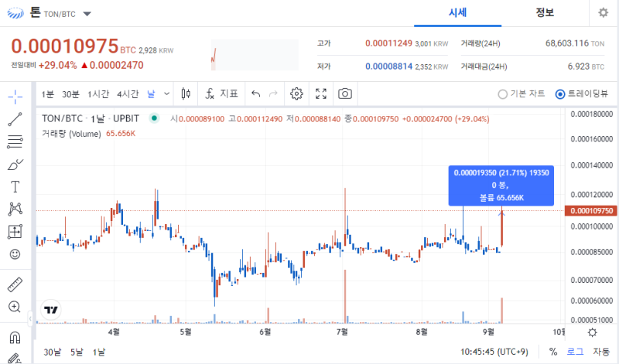The height and width of the screenshot is (364, 619).
Task: Open the chart patterns tool
Action: click(x=15, y=209)
